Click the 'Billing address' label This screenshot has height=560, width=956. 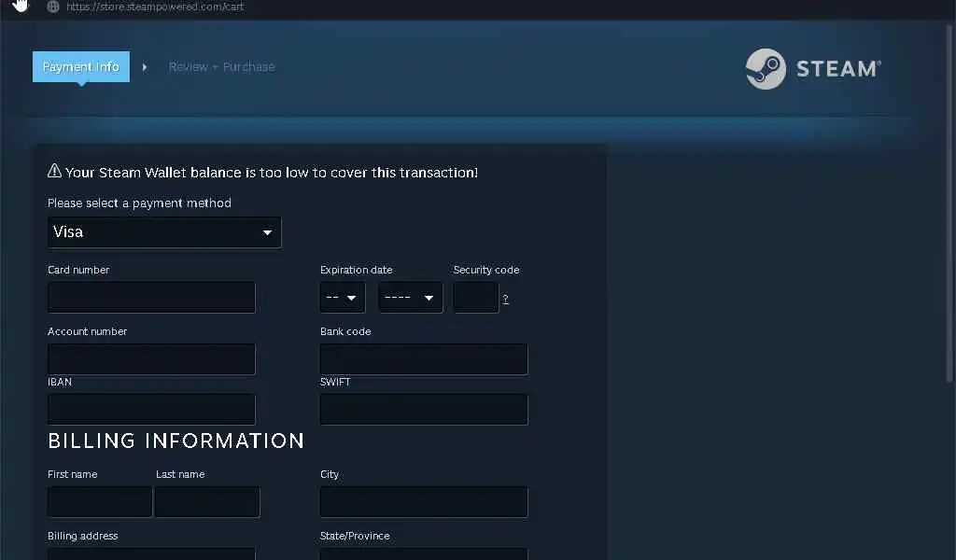[x=83, y=536]
